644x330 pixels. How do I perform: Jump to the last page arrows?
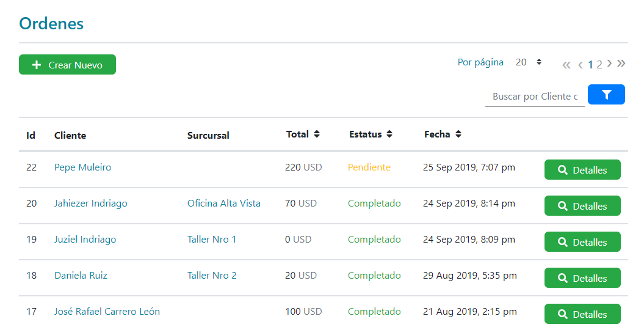621,64
